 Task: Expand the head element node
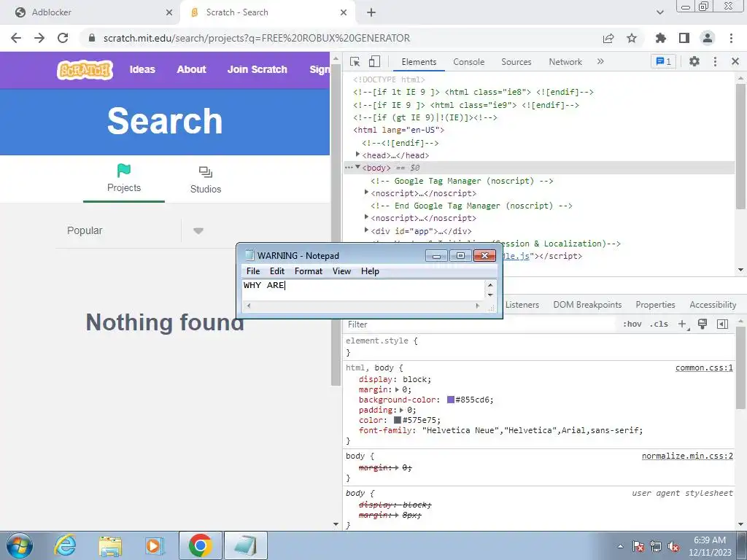(x=357, y=155)
